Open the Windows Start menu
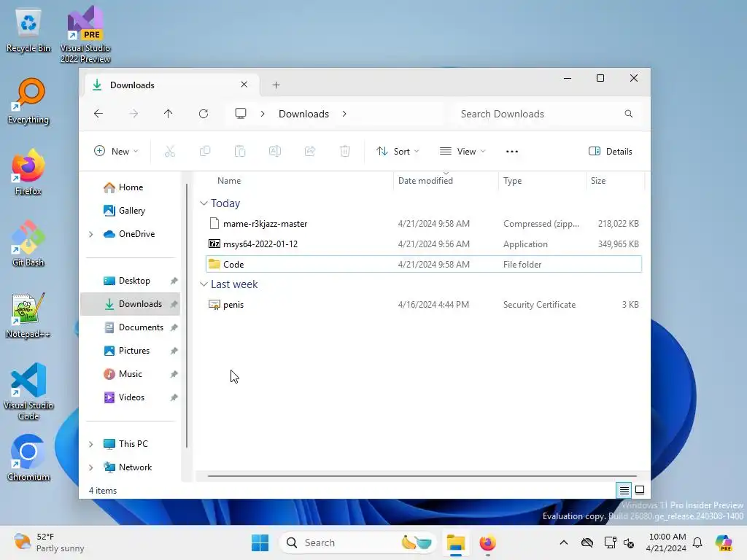 pos(260,542)
